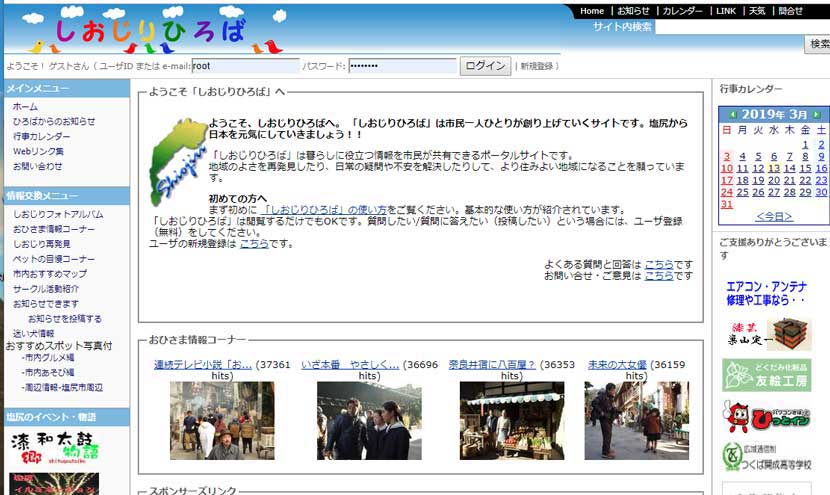
Task: Open カレンダー in top navigation bar
Action: point(683,11)
